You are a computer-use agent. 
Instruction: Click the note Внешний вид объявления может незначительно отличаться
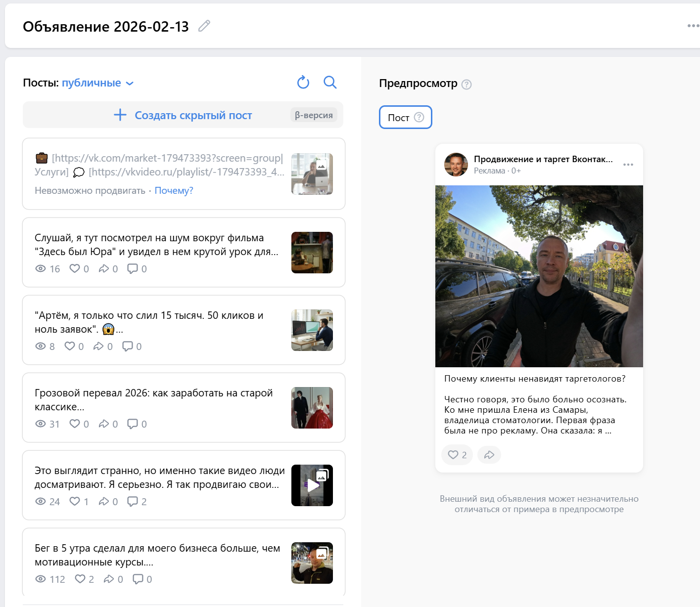coord(539,504)
